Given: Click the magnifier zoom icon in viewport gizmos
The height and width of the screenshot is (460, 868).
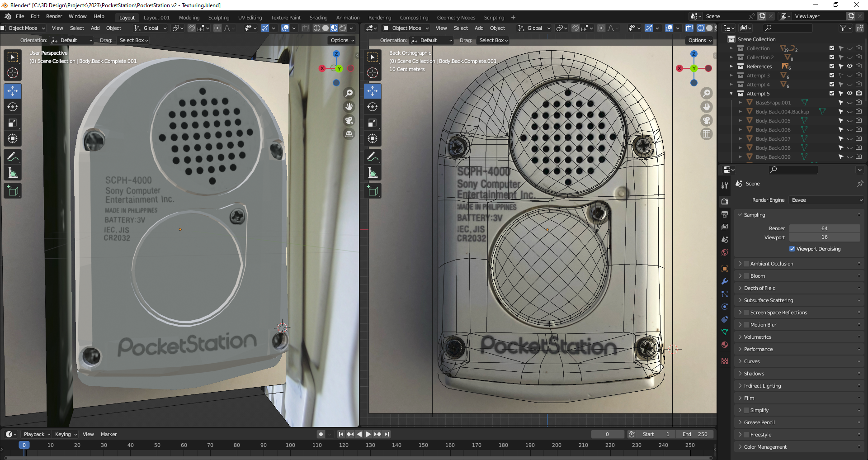Looking at the screenshot, I should (x=349, y=93).
